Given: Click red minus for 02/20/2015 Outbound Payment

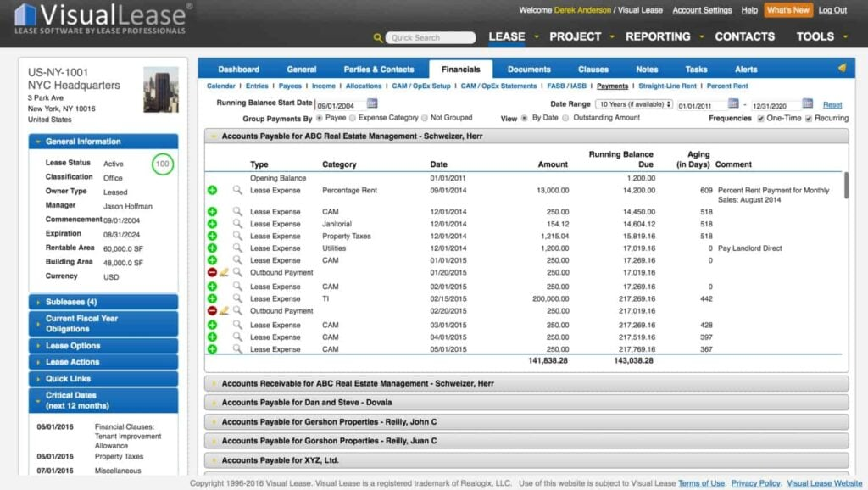Looking at the screenshot, I should point(212,310).
